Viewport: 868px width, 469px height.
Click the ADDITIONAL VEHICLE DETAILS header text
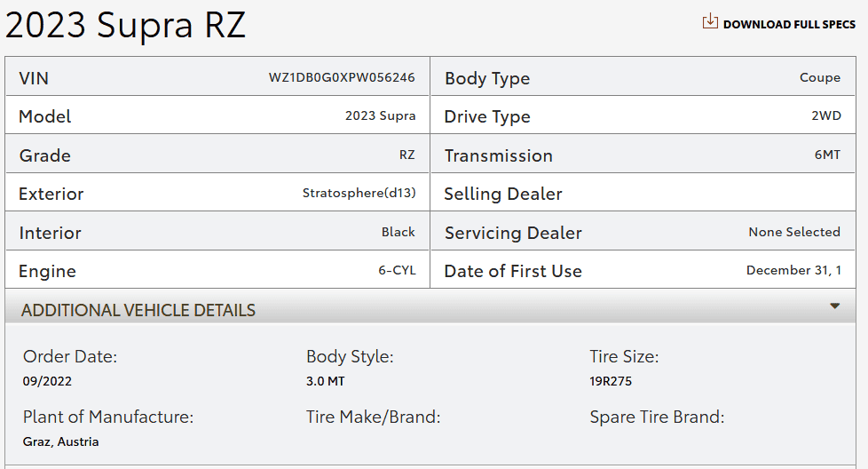(138, 310)
